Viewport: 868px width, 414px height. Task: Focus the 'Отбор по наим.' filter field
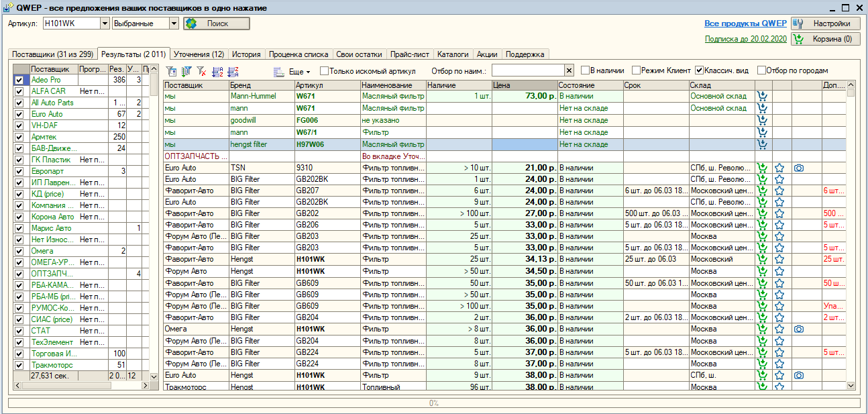pyautogui.click(x=528, y=70)
